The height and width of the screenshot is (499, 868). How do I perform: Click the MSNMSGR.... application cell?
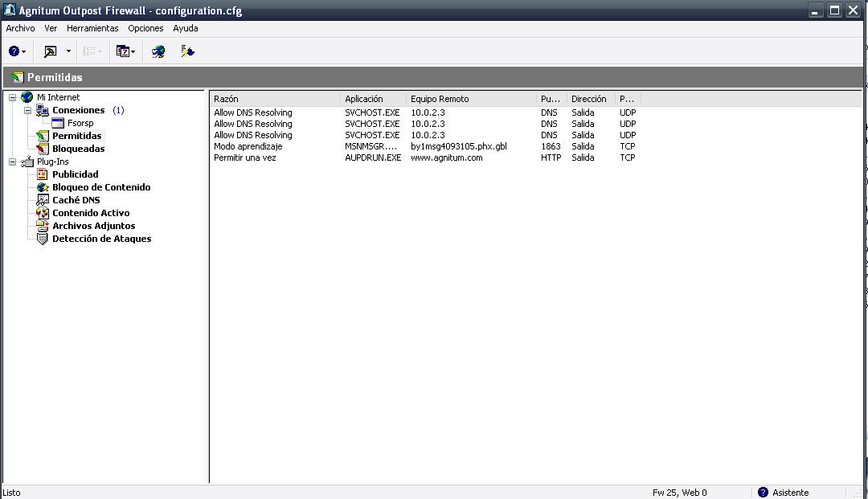371,146
